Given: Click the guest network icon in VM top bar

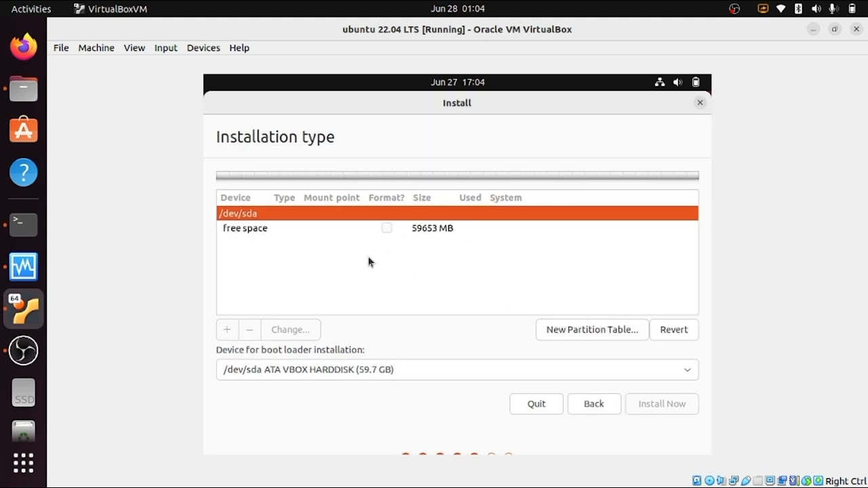Looking at the screenshot, I should [660, 82].
